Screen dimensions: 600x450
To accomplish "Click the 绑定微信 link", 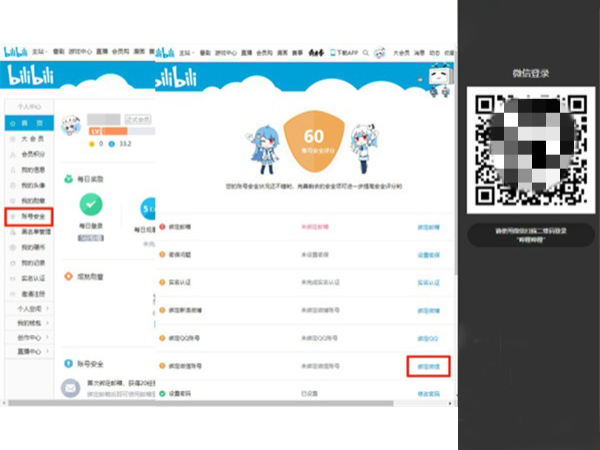I will [x=427, y=367].
